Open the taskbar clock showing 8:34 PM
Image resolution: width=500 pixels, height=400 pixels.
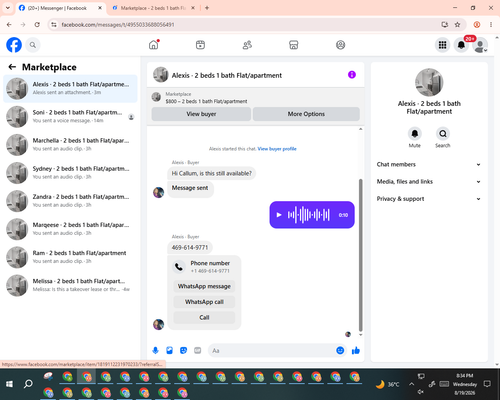tap(465, 384)
